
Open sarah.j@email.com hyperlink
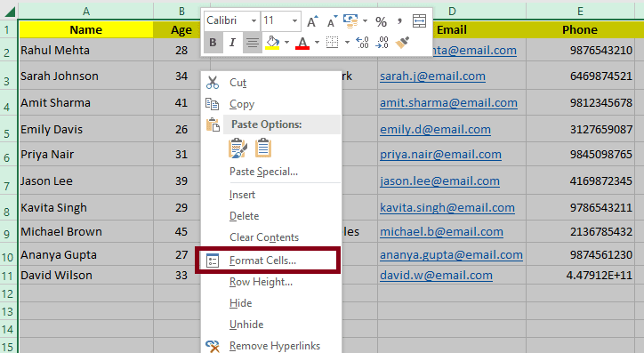(432, 76)
